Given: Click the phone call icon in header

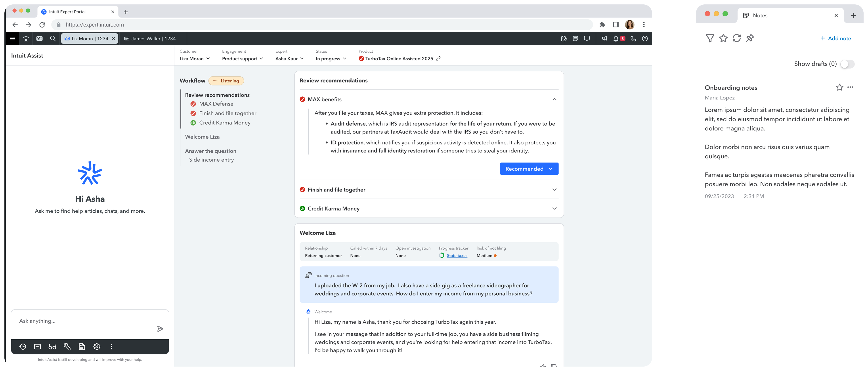Looking at the screenshot, I should 633,38.
